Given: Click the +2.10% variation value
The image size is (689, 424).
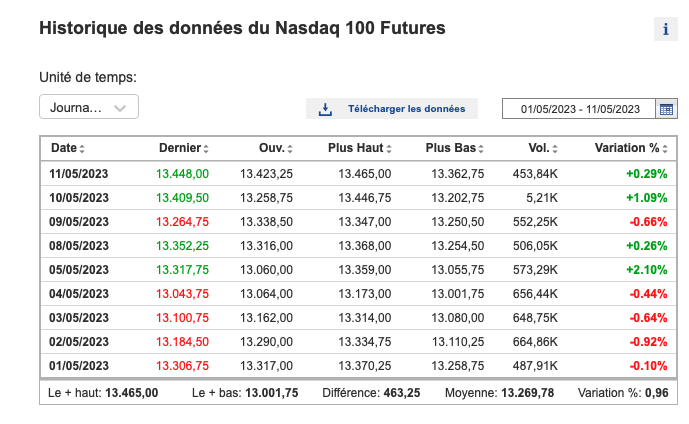Looking at the screenshot, I should click(x=647, y=269).
